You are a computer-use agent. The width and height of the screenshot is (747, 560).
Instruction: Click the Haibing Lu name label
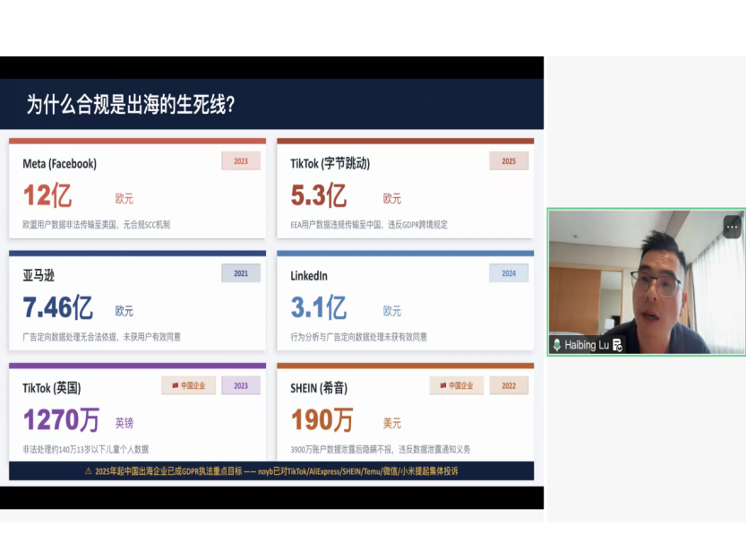[x=587, y=345]
